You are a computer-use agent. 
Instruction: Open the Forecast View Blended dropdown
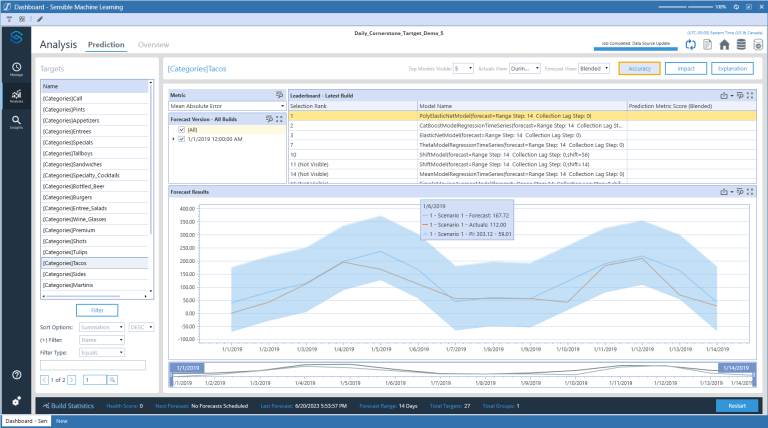coord(594,69)
